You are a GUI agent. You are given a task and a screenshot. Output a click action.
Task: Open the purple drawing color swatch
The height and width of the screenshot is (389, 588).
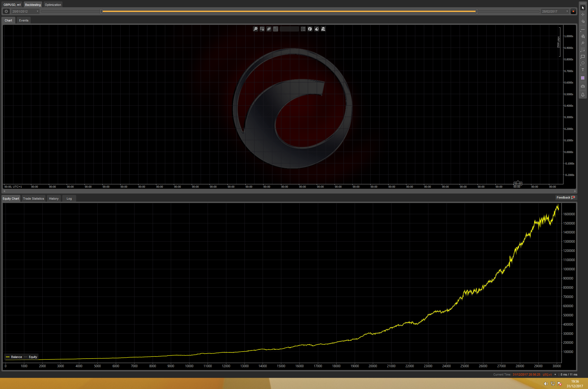tap(583, 78)
